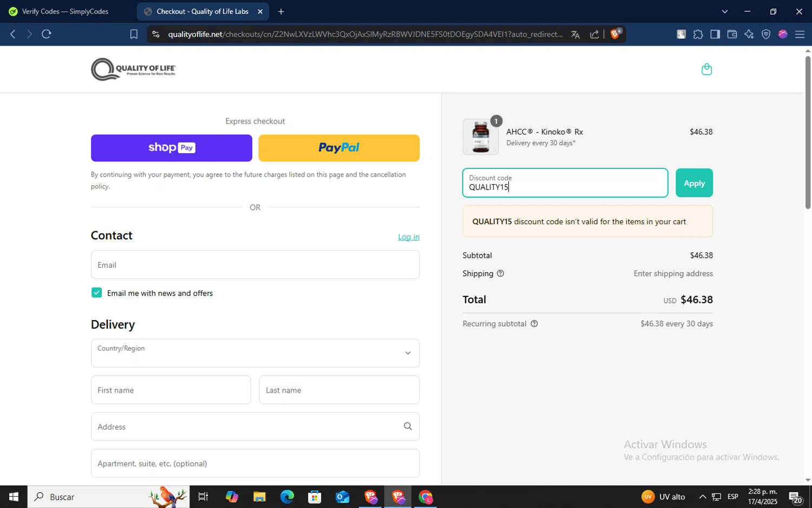
Task: Click the Quality of Life logo
Action: point(133,69)
